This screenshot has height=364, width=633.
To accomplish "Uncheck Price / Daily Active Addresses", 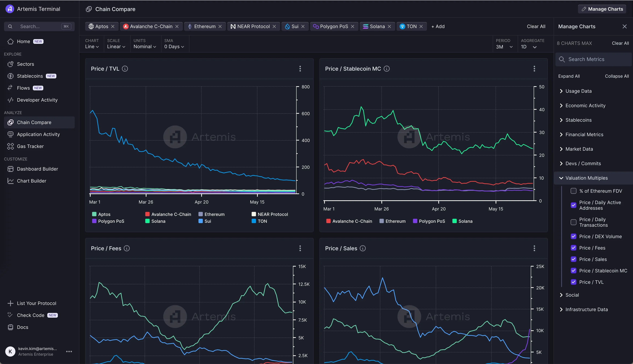I will coord(574,205).
